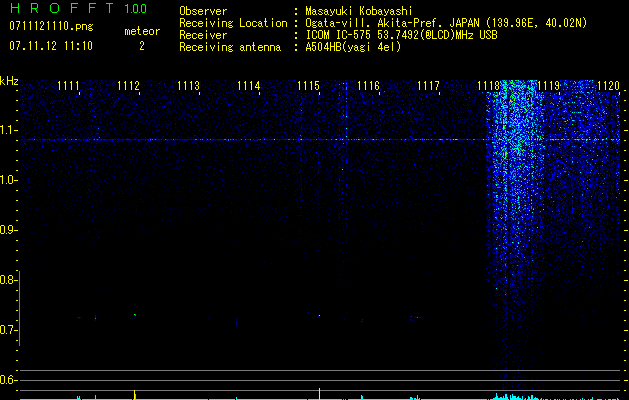
Task: Select the file name 0711121110.png
Action: pyautogui.click(x=51, y=26)
